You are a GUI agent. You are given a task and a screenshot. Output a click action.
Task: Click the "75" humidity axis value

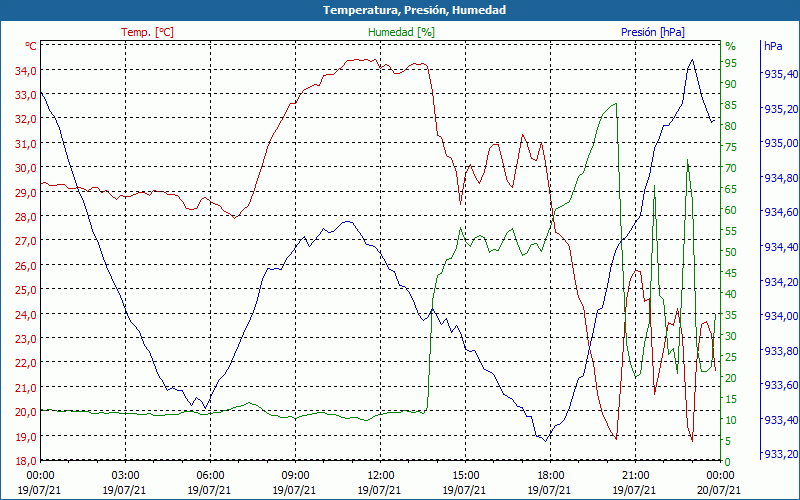click(x=731, y=147)
